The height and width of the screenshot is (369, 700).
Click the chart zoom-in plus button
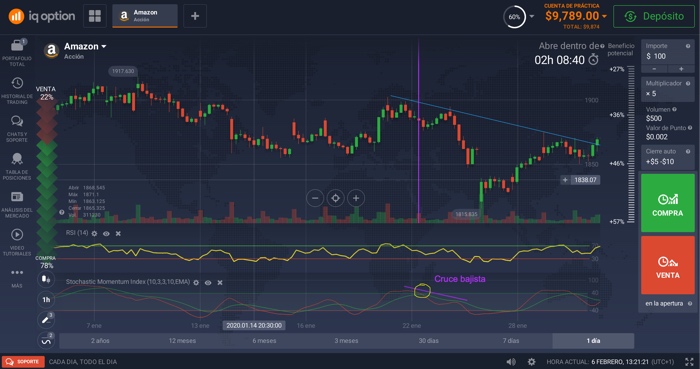pos(356,198)
